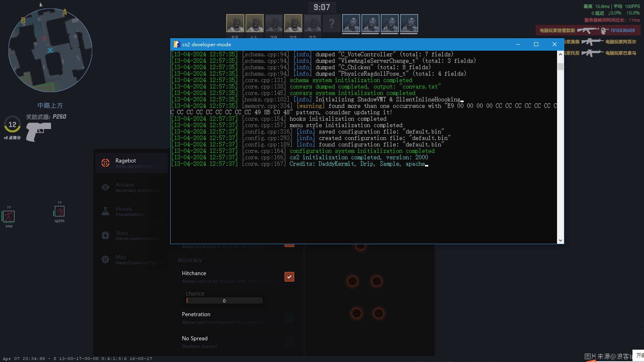644x362 pixels.
Task: Click the rifle icon beside 电脑玩家巴拿马
Action: click(x=592, y=53)
